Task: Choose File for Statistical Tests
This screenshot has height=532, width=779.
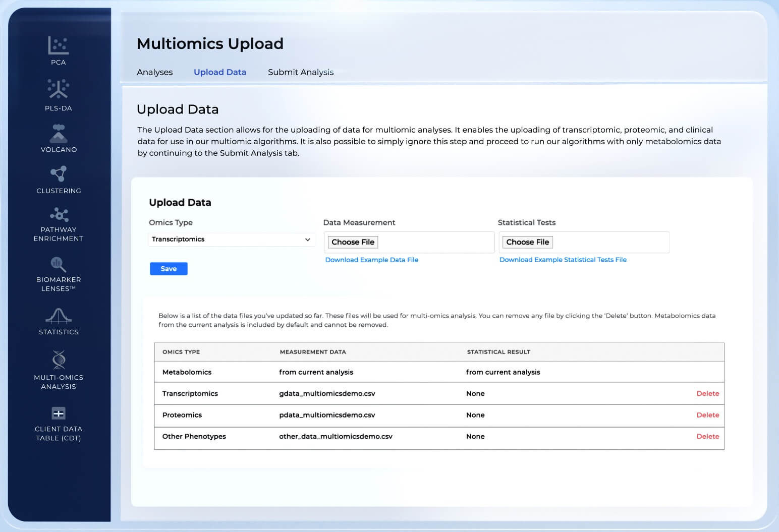Action: point(528,242)
